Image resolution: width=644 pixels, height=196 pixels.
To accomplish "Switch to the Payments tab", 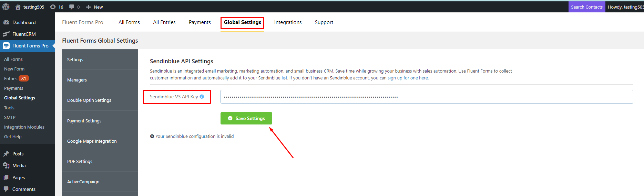I will tap(200, 22).
